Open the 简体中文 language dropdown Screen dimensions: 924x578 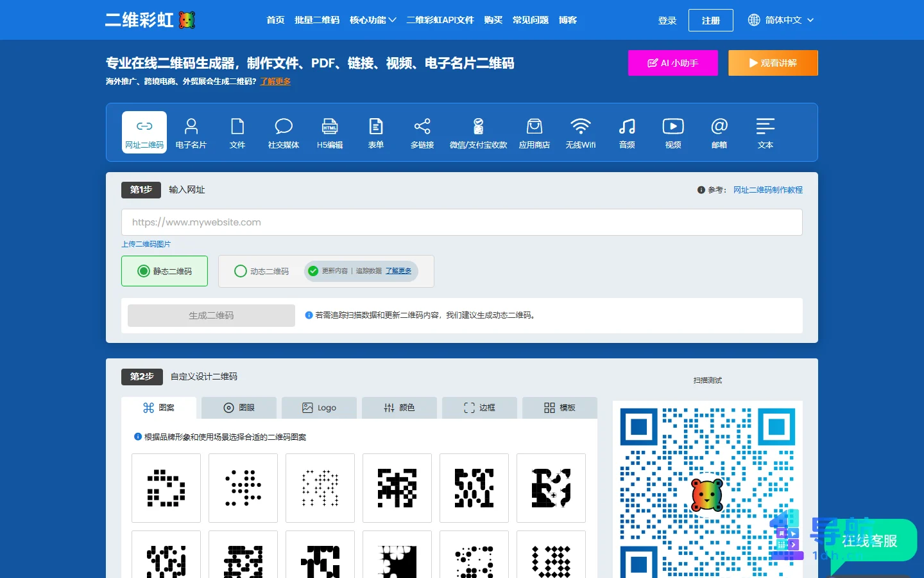[x=782, y=20]
